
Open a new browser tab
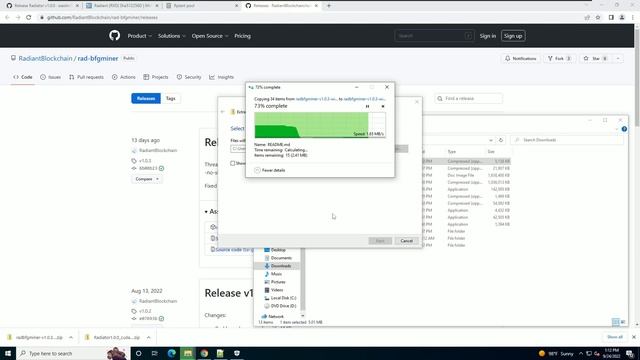coord(329,6)
